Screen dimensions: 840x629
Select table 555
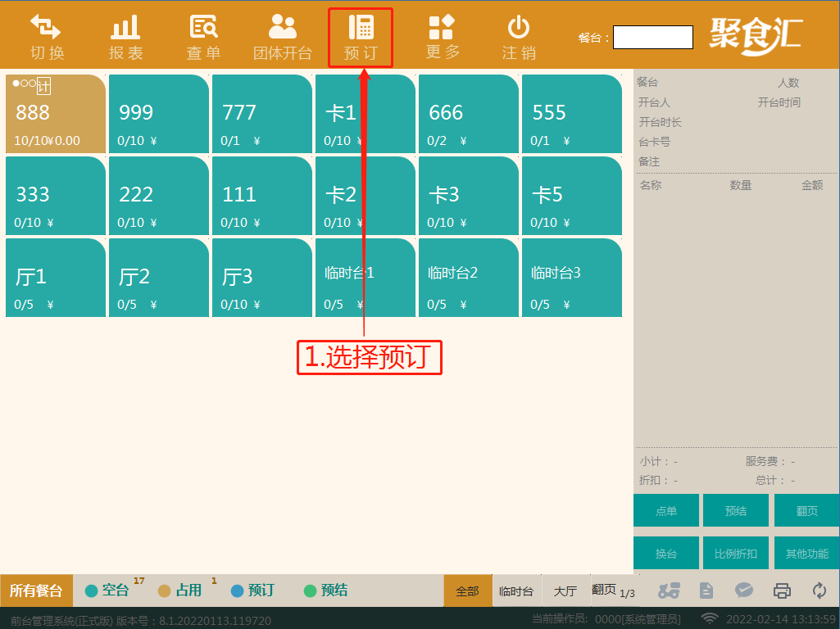point(571,114)
